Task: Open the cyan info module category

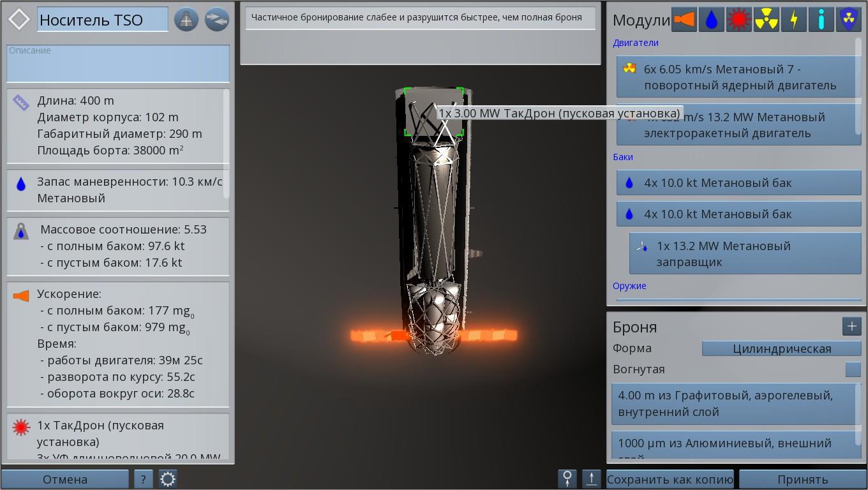Action: click(x=821, y=20)
